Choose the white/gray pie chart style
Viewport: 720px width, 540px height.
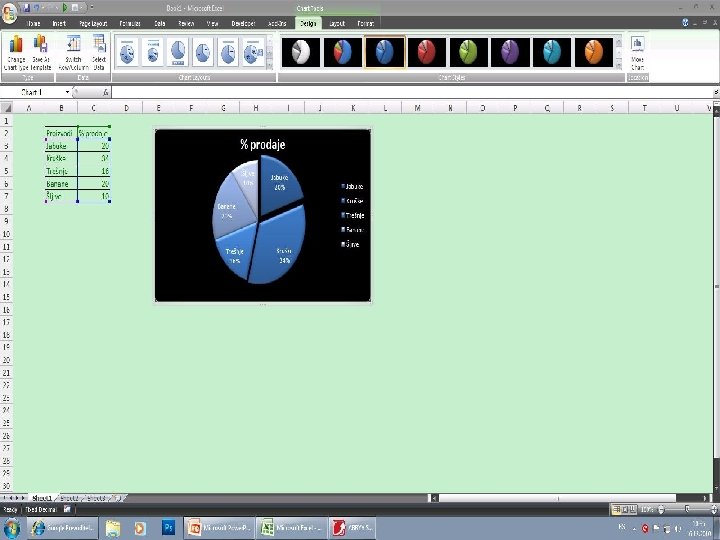[x=301, y=52]
